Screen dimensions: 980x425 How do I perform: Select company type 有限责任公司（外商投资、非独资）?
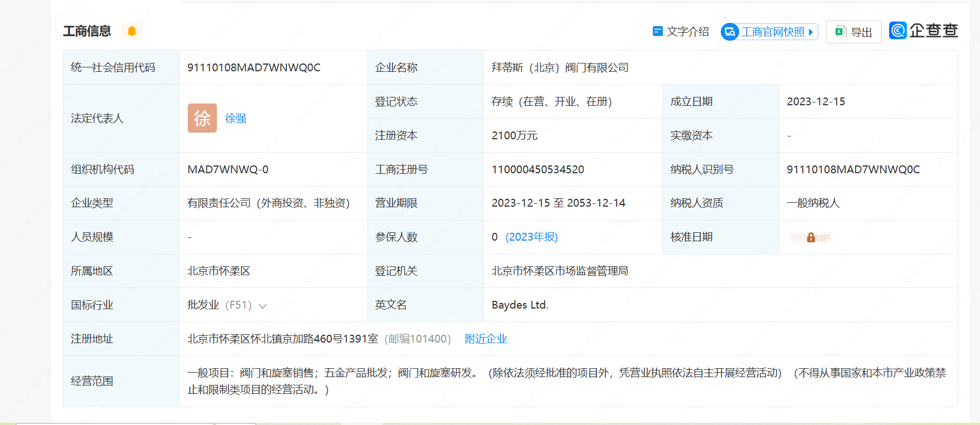(x=269, y=203)
